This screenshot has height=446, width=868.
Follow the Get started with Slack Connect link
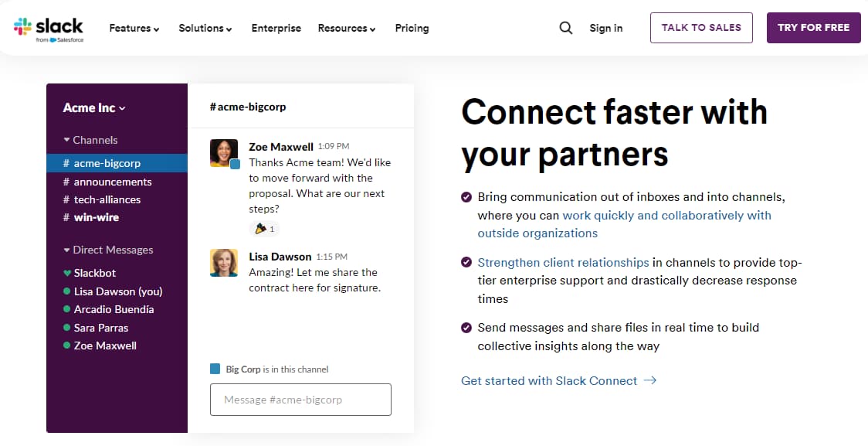click(x=548, y=380)
